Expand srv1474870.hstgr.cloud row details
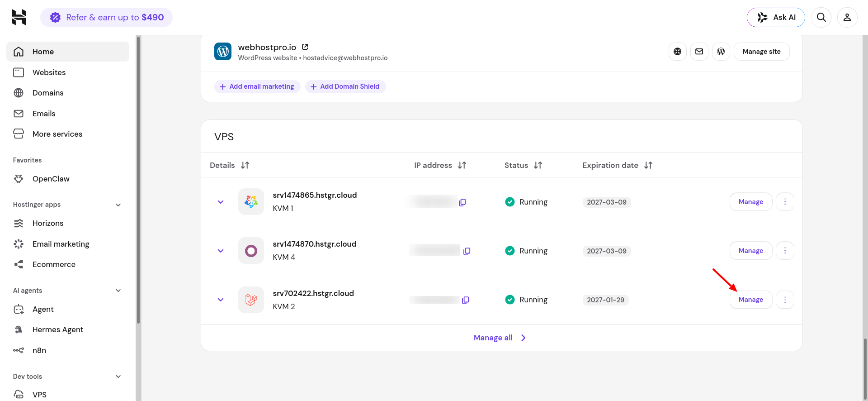 pyautogui.click(x=221, y=251)
